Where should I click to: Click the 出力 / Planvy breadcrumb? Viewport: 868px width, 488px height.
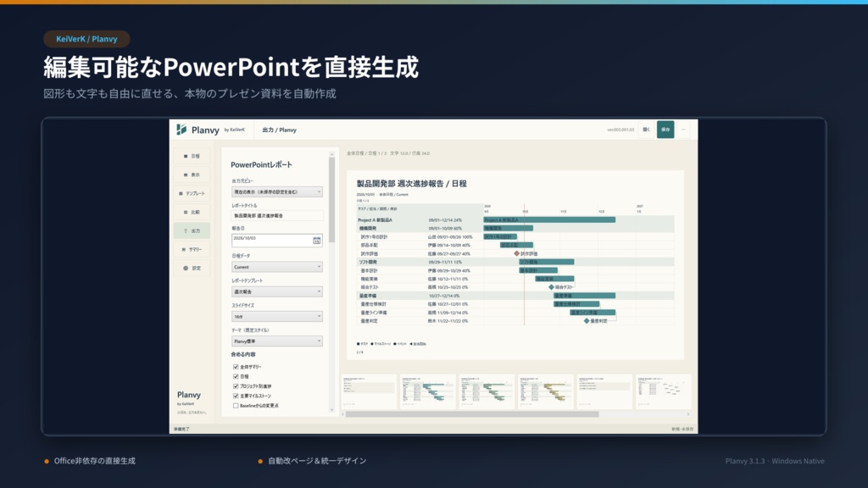[279, 130]
